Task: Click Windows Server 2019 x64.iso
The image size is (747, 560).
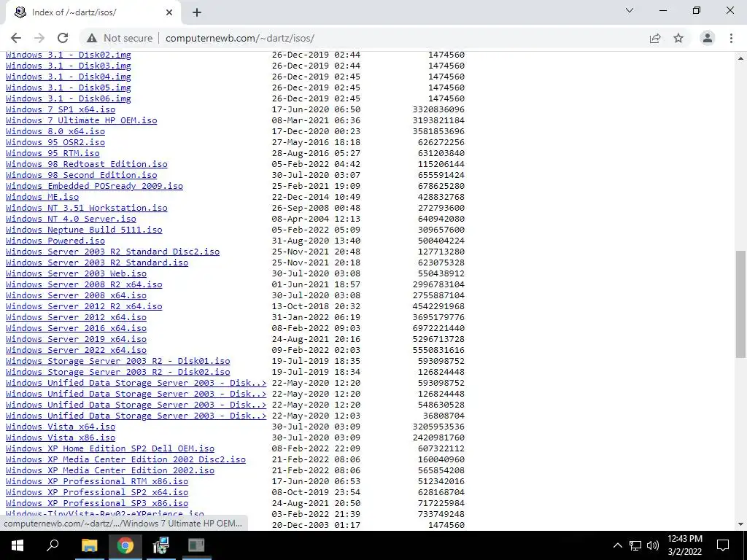Action: 76,340
